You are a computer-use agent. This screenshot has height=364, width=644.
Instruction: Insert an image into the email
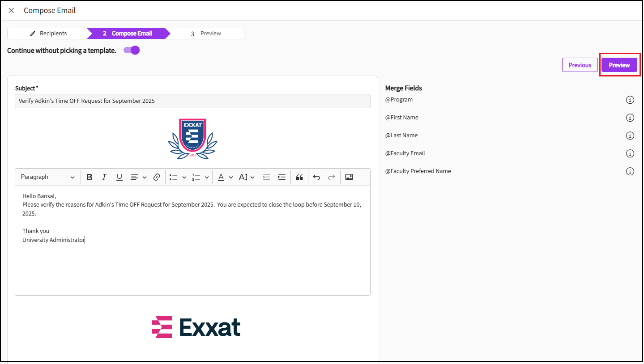349,177
